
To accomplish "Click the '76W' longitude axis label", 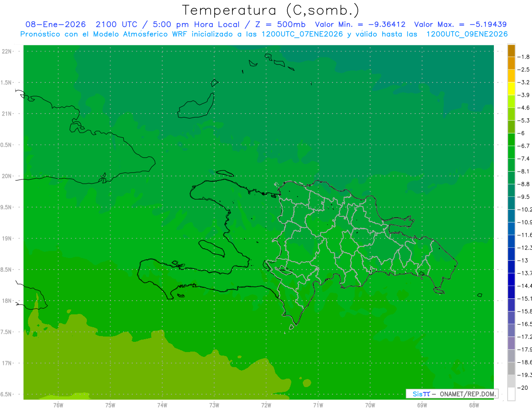I will (58, 405).
